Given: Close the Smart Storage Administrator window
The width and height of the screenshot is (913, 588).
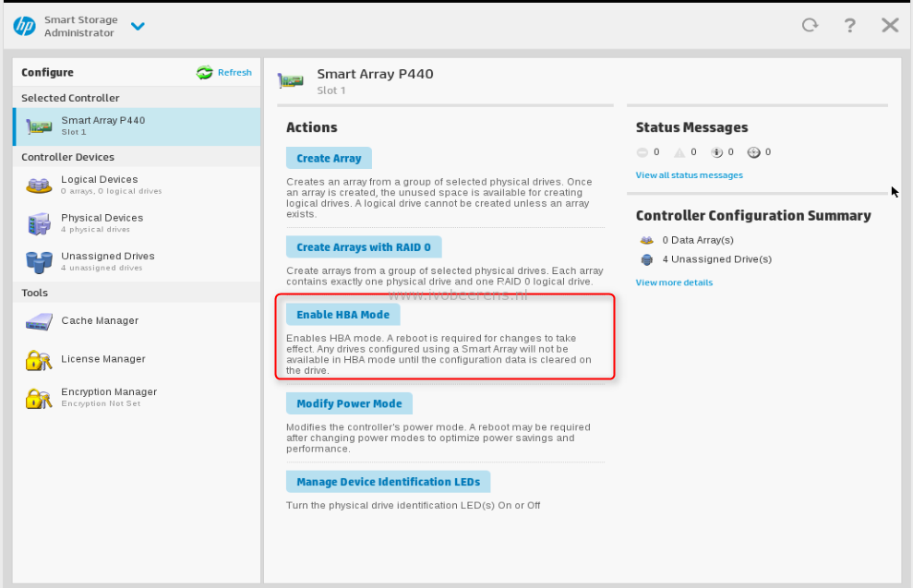Looking at the screenshot, I should 890,25.
